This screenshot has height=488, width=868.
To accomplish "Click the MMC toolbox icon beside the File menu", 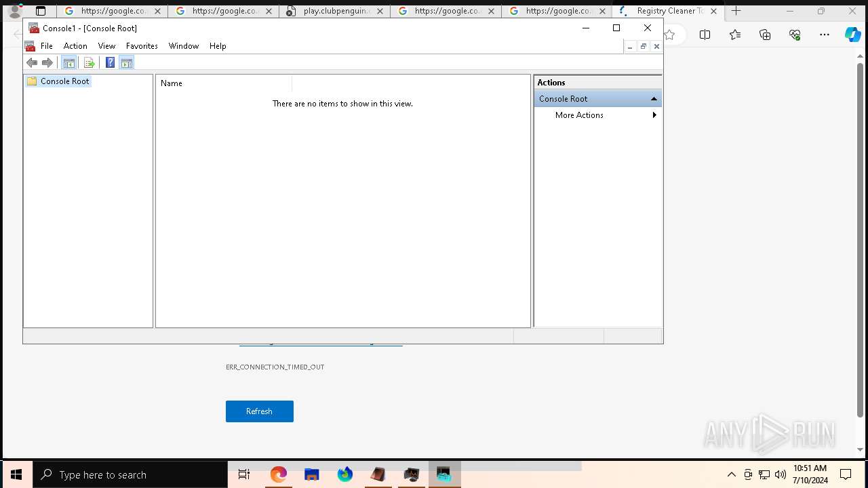I will (30, 46).
